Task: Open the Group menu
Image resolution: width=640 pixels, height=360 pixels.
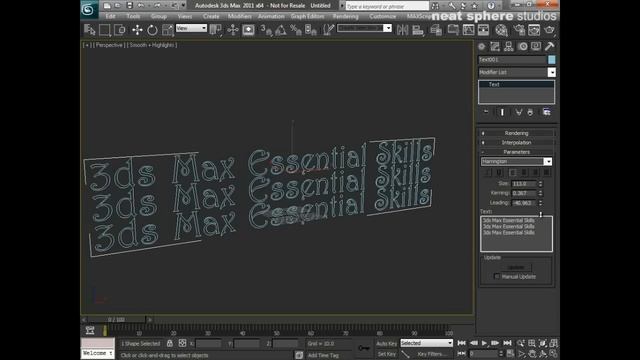Action: 159,16
